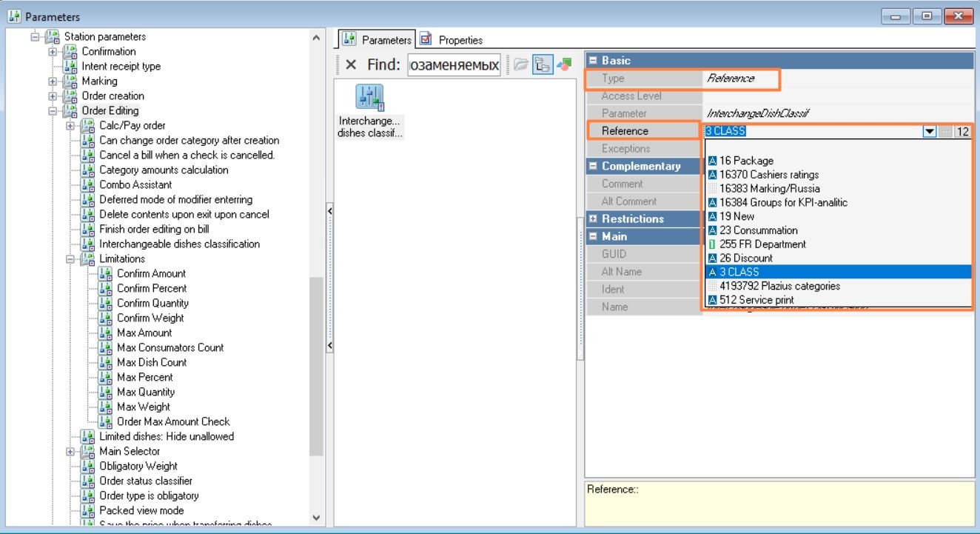Open the Reference dropdown arrow
Image resolution: width=980 pixels, height=534 pixels.
pyautogui.click(x=929, y=131)
